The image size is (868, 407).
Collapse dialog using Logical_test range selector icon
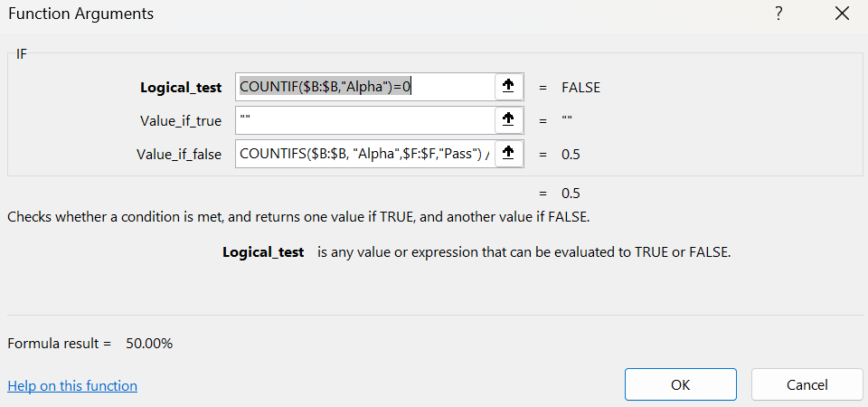click(x=508, y=87)
